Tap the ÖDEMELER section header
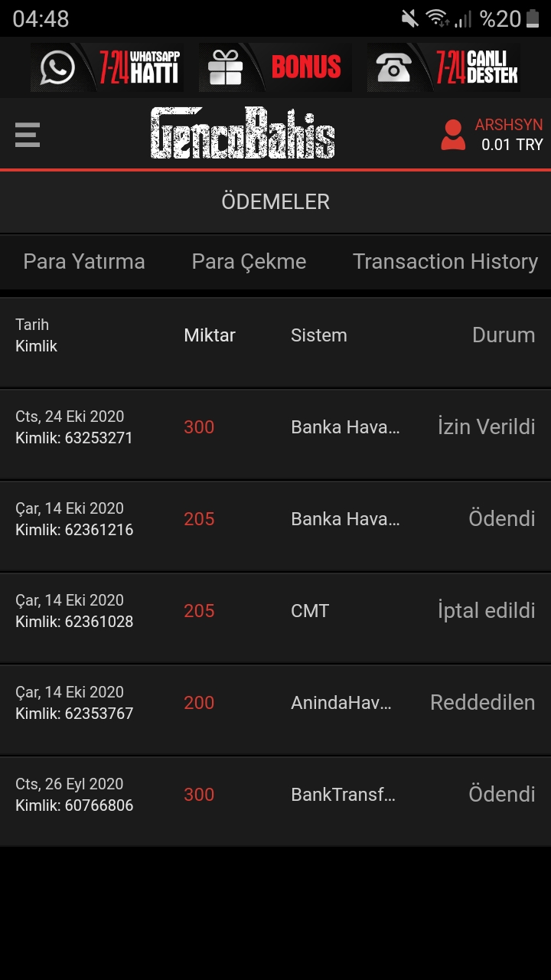Viewport: 551px width, 980px height. tap(275, 202)
